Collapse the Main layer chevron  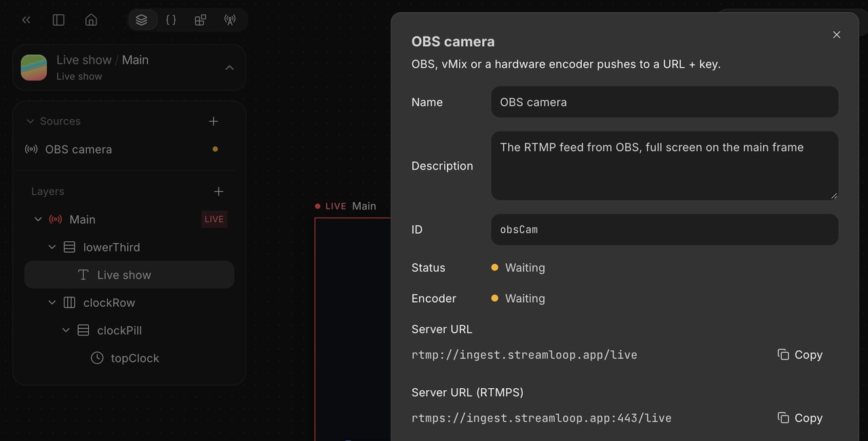(38, 219)
